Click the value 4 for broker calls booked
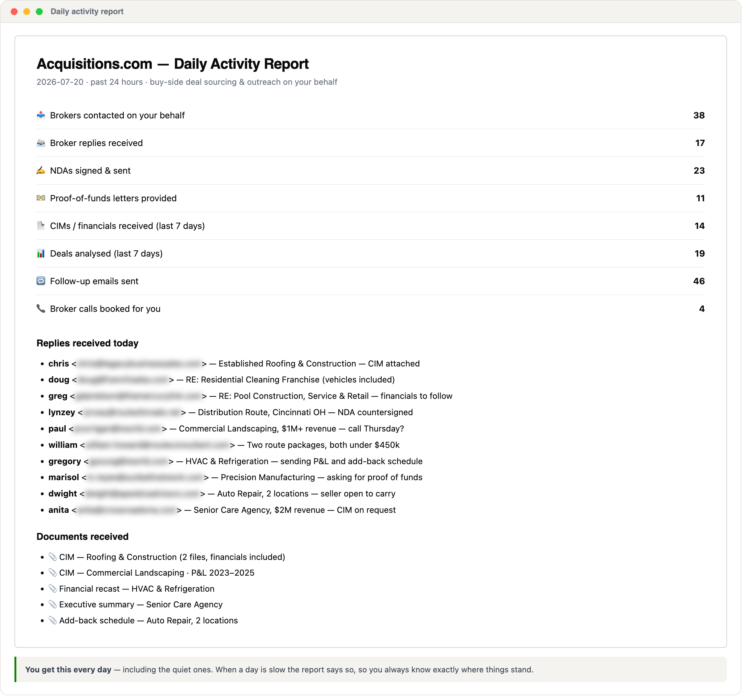The width and height of the screenshot is (754, 700). (x=702, y=309)
